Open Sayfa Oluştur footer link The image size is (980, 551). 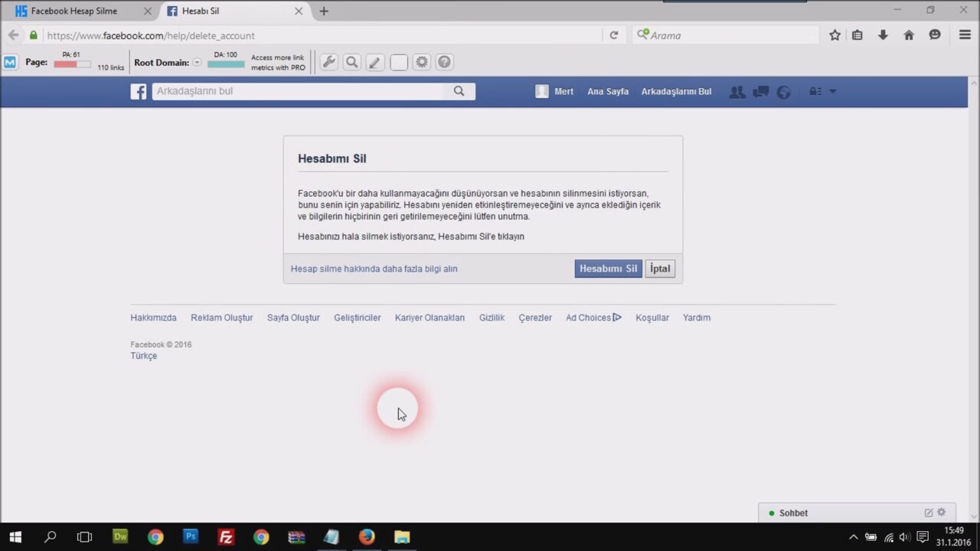pos(293,318)
